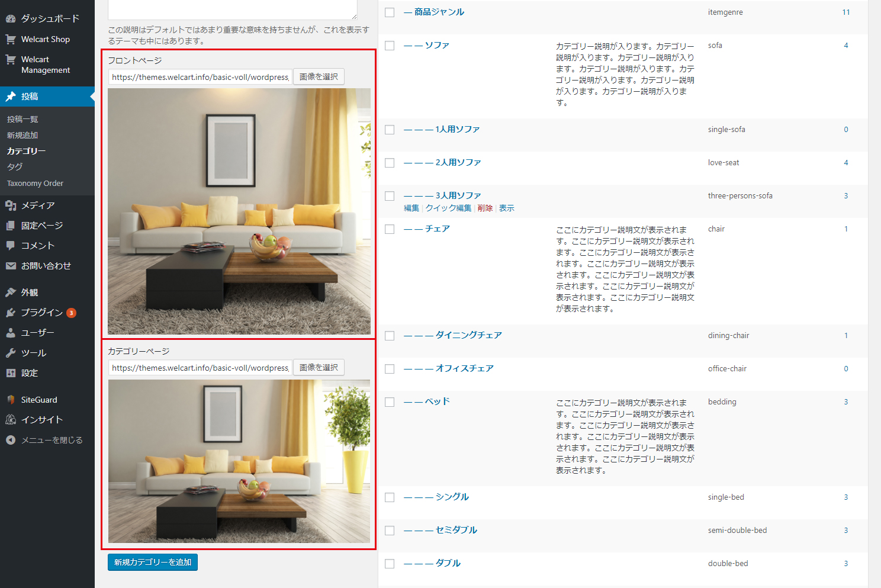Click the フロントページ image URL field
881x588 pixels.
pos(200,77)
